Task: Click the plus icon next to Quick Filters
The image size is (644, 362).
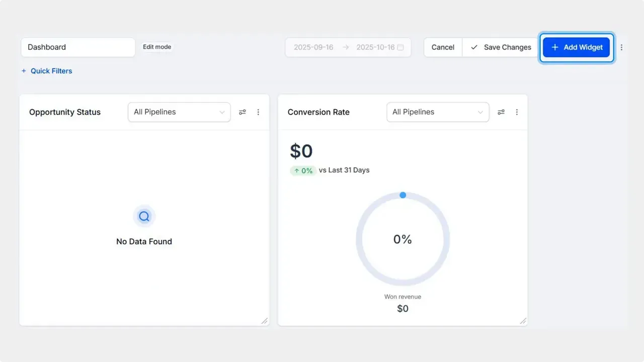Action: 24,71
